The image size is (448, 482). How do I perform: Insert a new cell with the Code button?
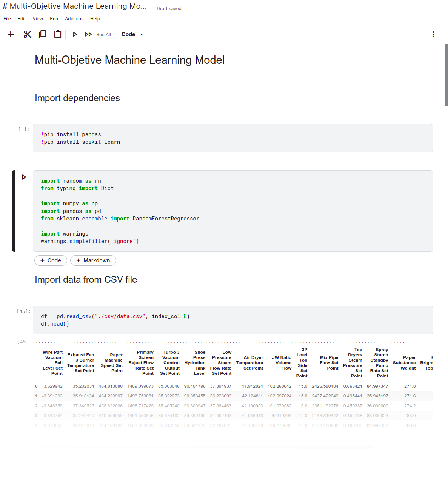(x=51, y=260)
